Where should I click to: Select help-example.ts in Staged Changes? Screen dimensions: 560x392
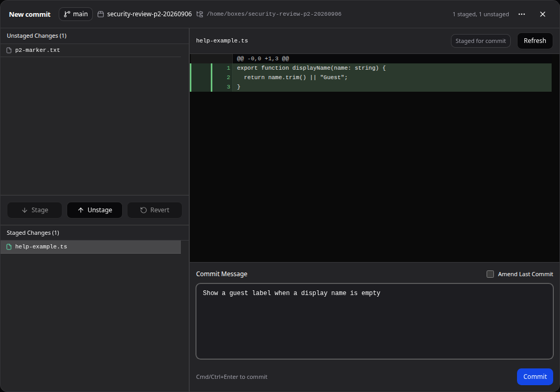point(91,247)
